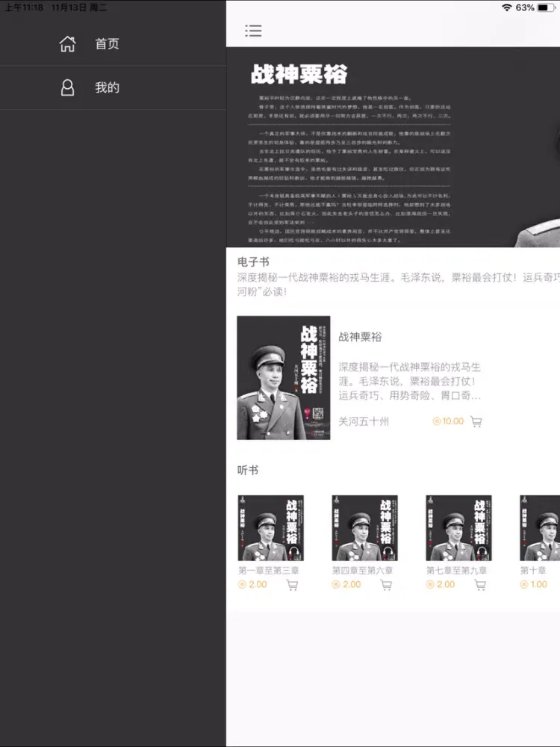Open the 第一章至第三章 audiobook cover

point(270,528)
